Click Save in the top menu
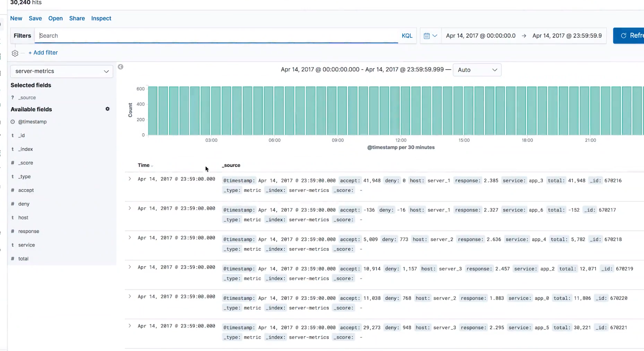Screen dimensions: 644x351 coord(35,18)
